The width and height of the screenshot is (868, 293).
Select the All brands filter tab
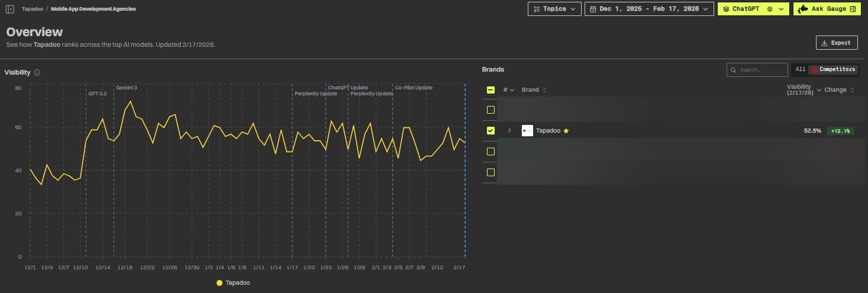[800, 70]
